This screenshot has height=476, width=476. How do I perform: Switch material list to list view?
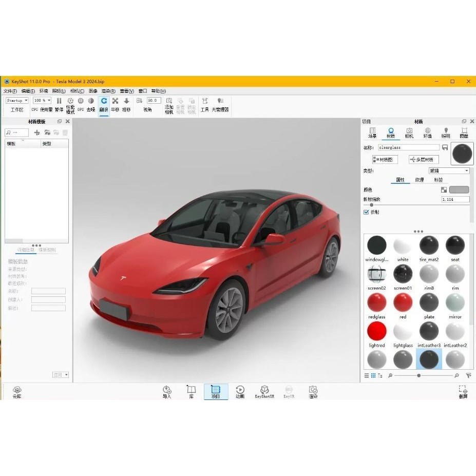(x=367, y=375)
